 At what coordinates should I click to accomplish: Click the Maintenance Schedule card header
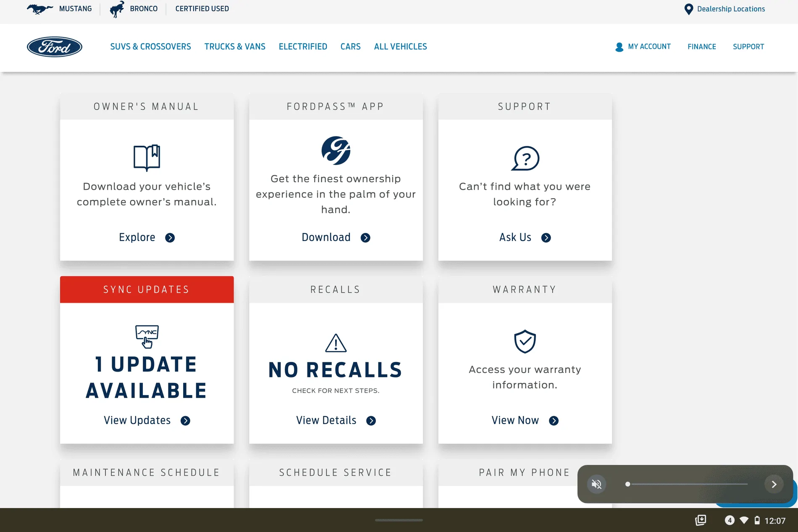point(147,472)
